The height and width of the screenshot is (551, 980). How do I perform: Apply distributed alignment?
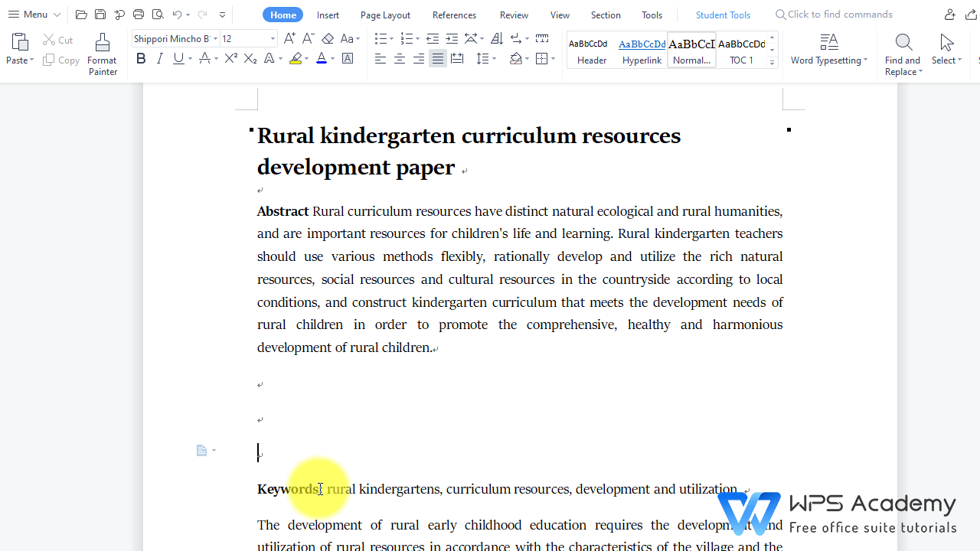pos(457,59)
